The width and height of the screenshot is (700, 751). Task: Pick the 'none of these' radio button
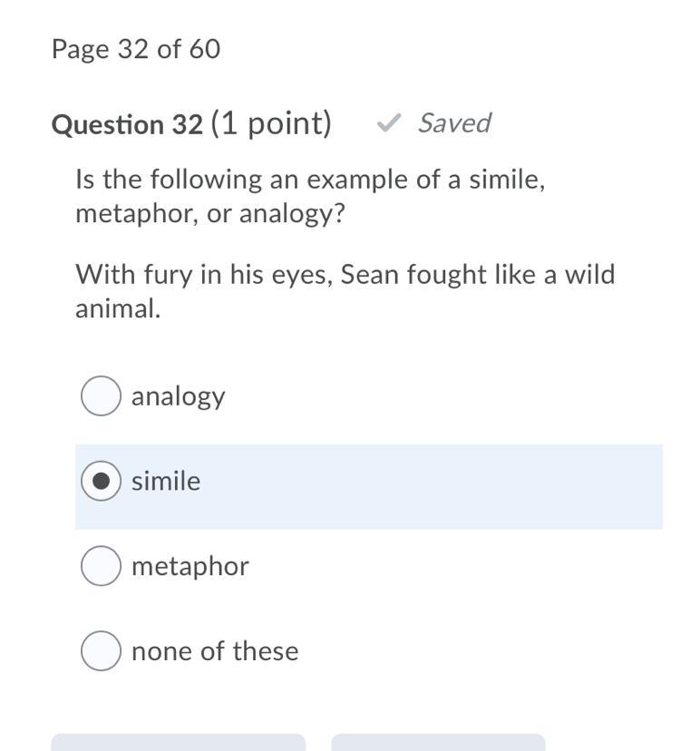[x=101, y=651]
